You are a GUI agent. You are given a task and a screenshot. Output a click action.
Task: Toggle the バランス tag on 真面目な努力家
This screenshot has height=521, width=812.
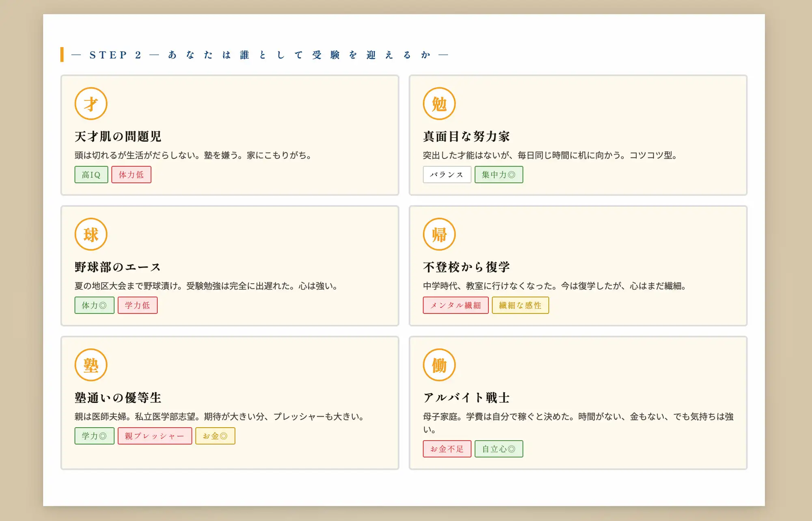(447, 174)
